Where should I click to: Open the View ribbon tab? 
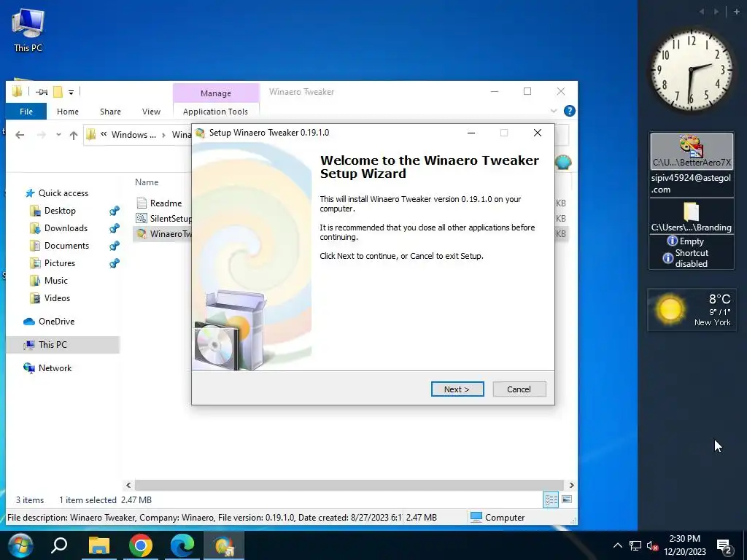151,112
